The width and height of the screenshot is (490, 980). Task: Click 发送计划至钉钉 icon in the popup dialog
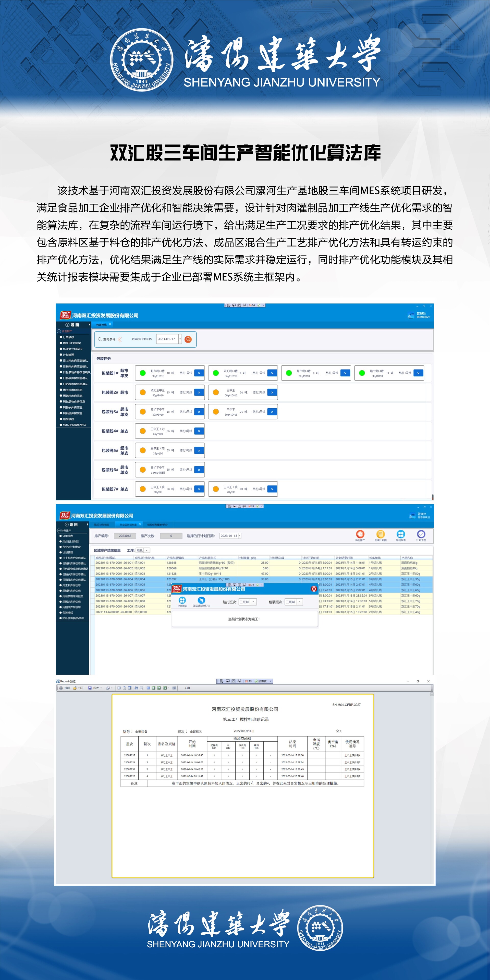click(x=201, y=600)
